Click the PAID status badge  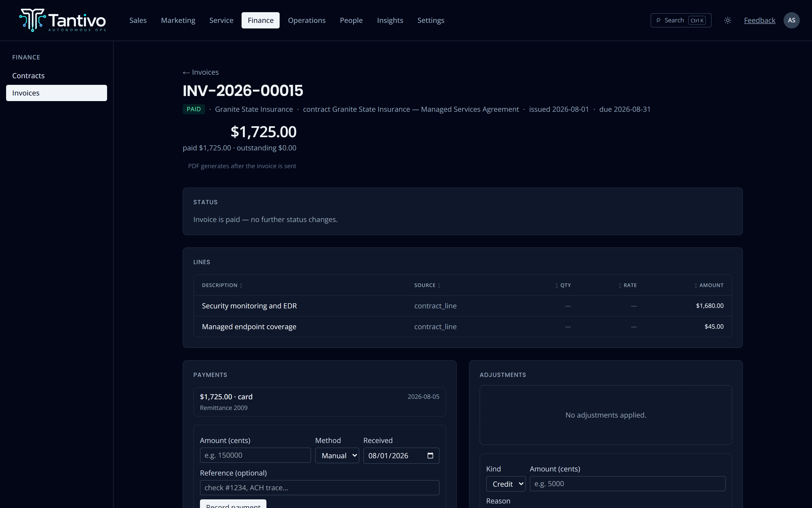coord(194,109)
